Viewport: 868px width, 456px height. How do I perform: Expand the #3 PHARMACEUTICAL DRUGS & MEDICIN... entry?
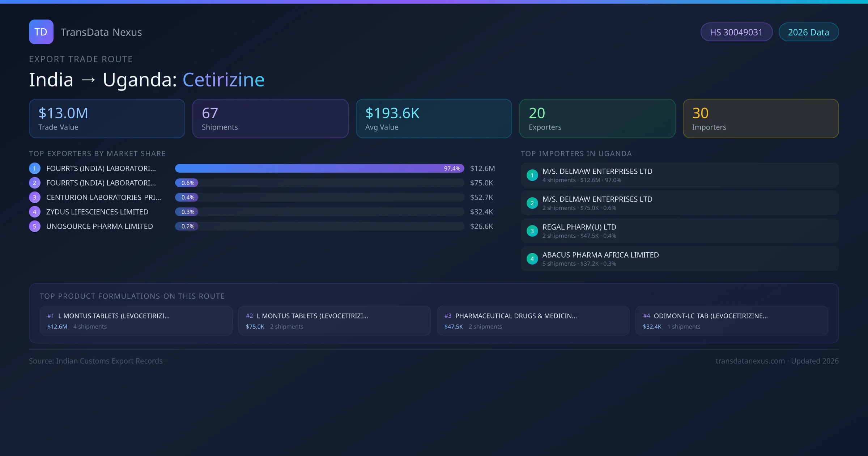(x=533, y=321)
